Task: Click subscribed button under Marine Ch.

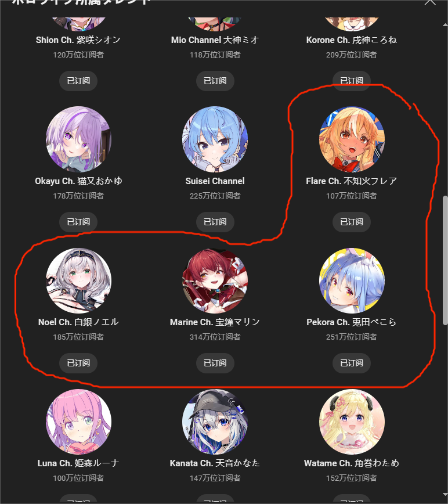Action: (215, 363)
